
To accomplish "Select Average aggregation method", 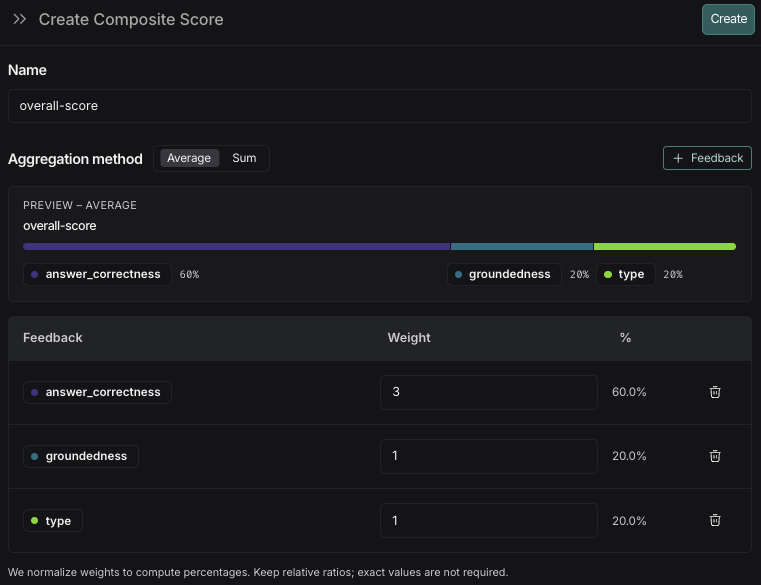I will click(189, 158).
